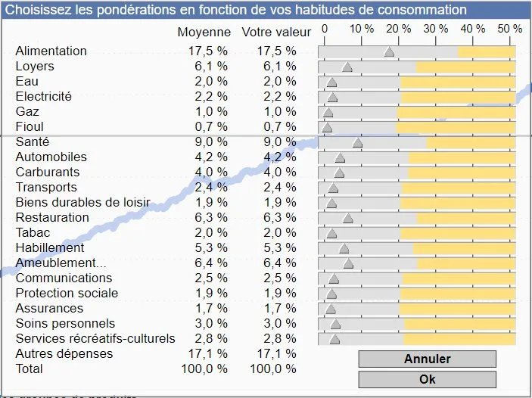Click the Alimentation slider handle
Screen dimensions: 532x398
pyautogui.click(x=389, y=52)
